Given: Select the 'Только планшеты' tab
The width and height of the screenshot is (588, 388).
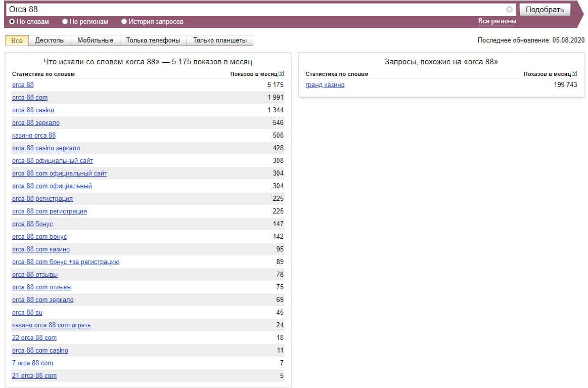Looking at the screenshot, I should (219, 40).
